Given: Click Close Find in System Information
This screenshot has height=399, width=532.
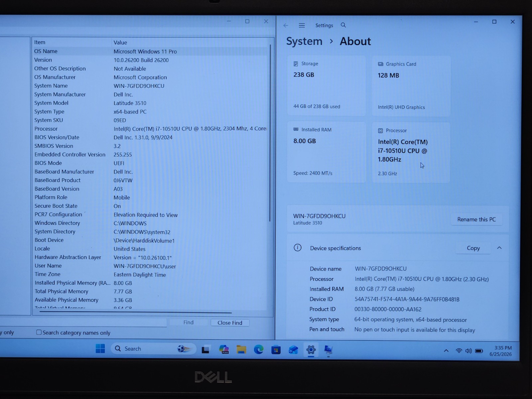Looking at the screenshot, I should [x=230, y=323].
